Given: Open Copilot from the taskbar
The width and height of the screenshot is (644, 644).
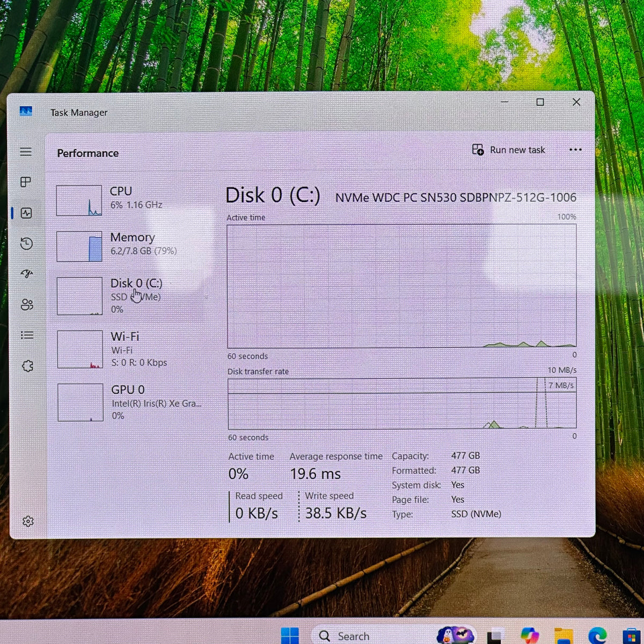Looking at the screenshot, I should point(529,635).
